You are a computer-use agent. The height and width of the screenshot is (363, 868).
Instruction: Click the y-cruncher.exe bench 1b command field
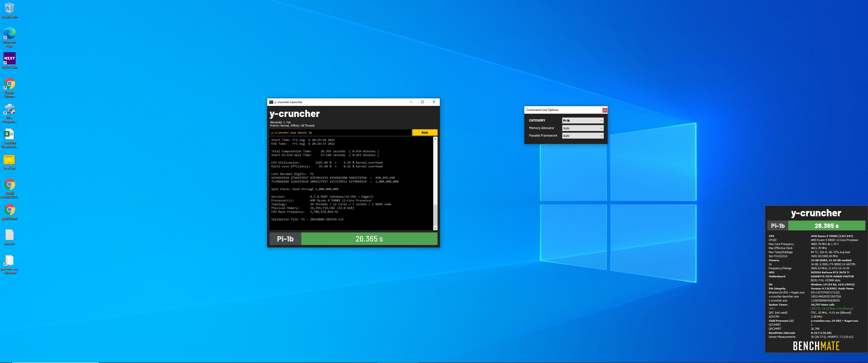(340, 133)
